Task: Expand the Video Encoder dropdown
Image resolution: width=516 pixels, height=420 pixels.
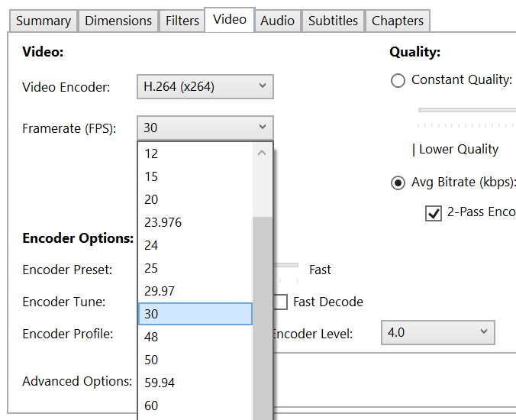Action: click(205, 87)
